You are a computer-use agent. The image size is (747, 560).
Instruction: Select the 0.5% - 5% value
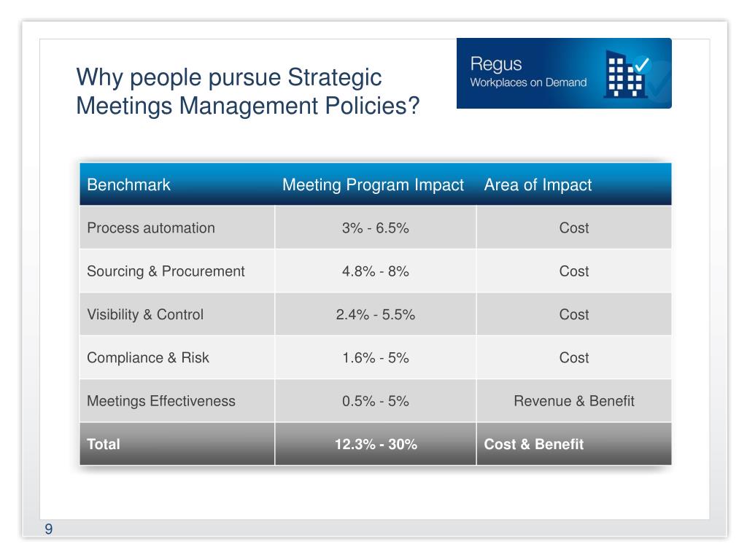point(376,401)
